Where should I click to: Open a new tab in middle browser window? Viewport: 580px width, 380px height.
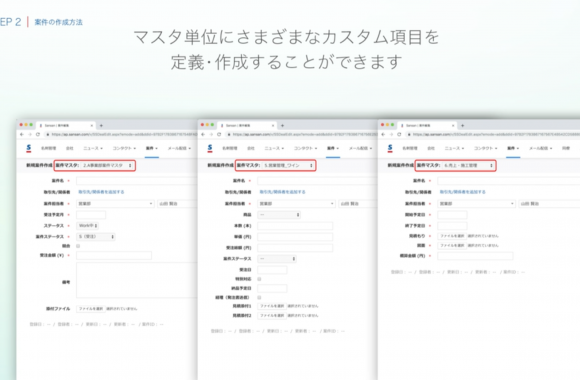(x=282, y=125)
